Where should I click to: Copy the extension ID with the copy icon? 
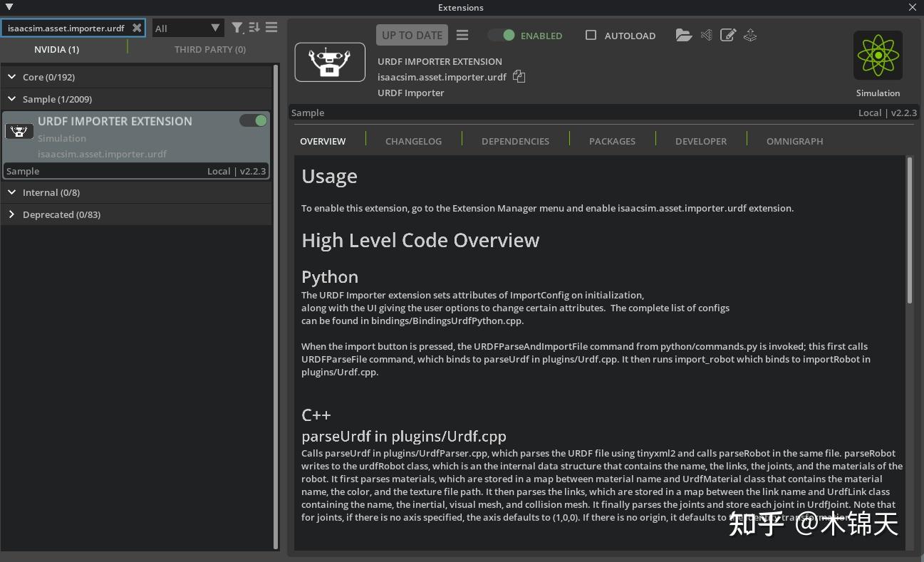click(519, 76)
